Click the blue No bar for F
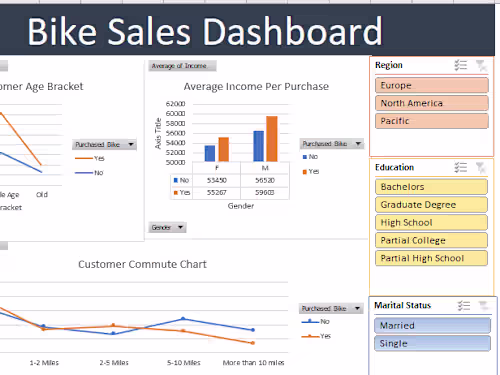 [x=210, y=154]
